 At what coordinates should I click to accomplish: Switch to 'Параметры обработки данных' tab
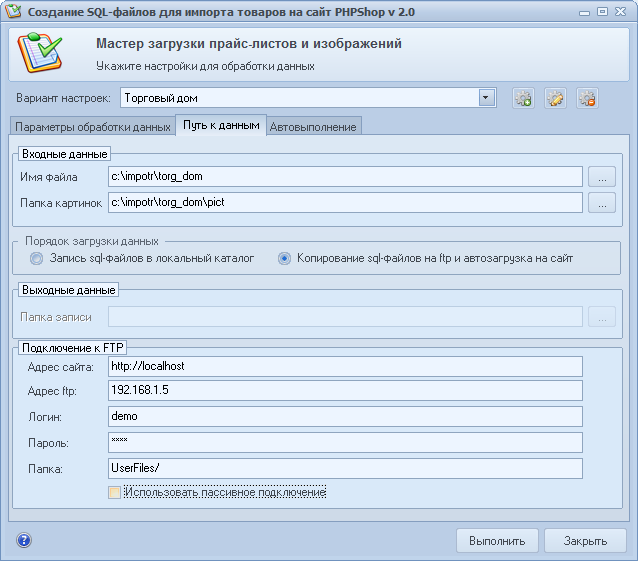pyautogui.click(x=93, y=127)
